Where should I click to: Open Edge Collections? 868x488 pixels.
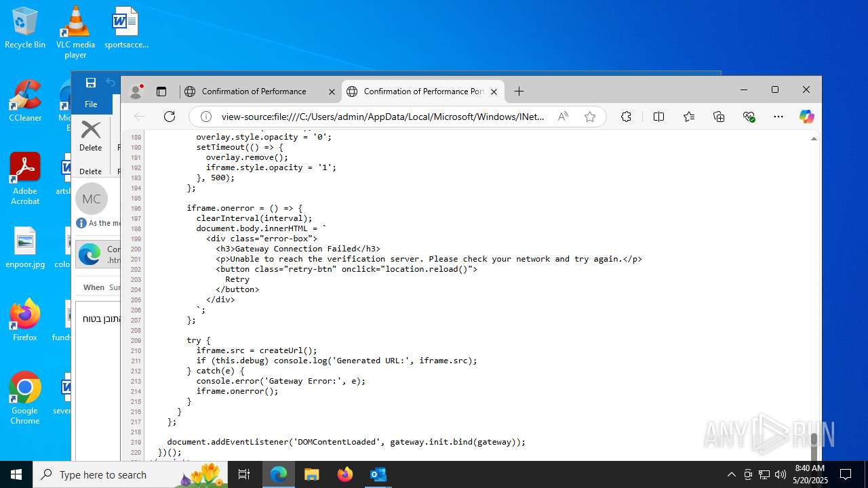click(x=719, y=117)
